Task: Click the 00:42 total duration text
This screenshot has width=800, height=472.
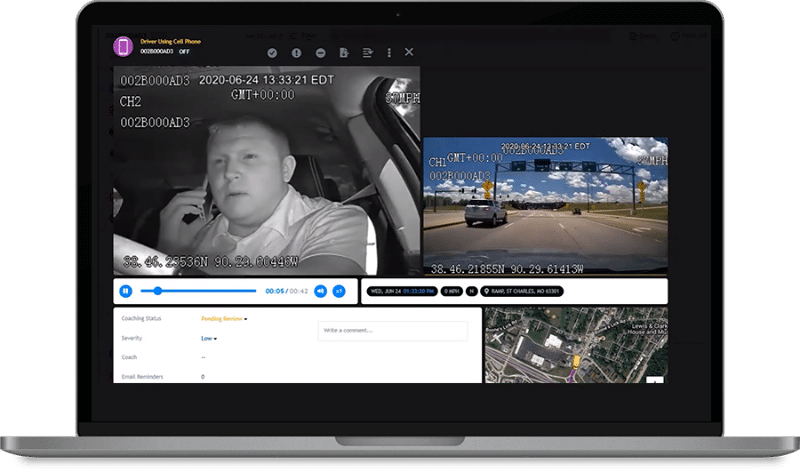Action: [299, 291]
